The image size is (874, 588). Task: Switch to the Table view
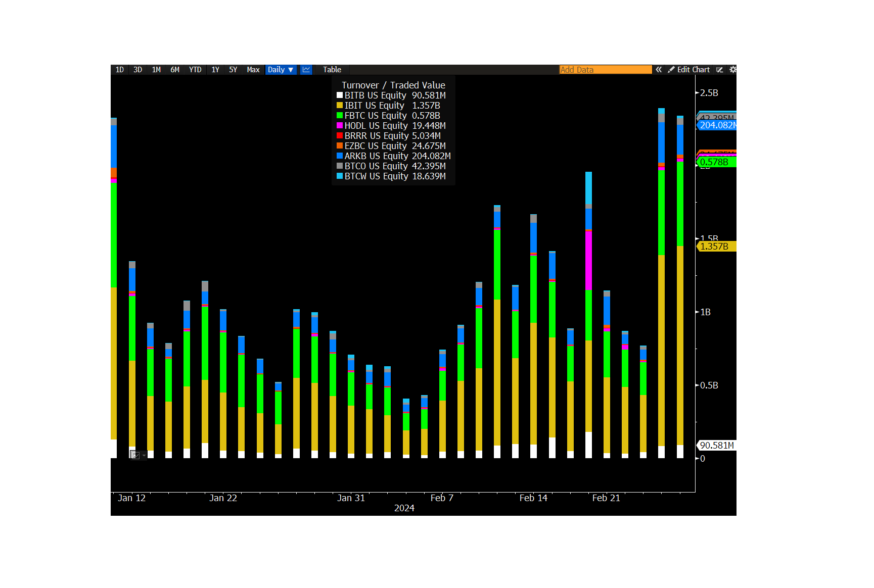point(332,70)
